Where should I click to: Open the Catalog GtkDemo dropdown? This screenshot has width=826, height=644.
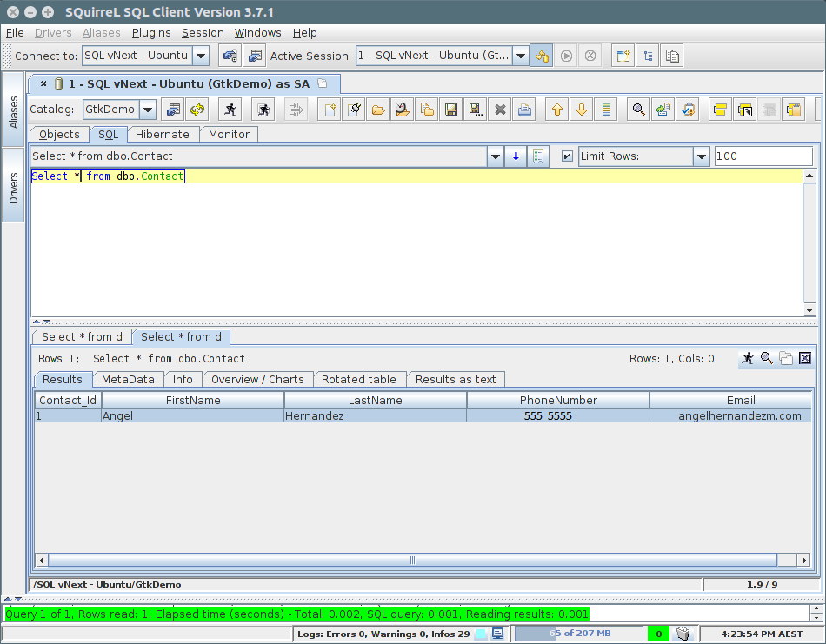(147, 110)
